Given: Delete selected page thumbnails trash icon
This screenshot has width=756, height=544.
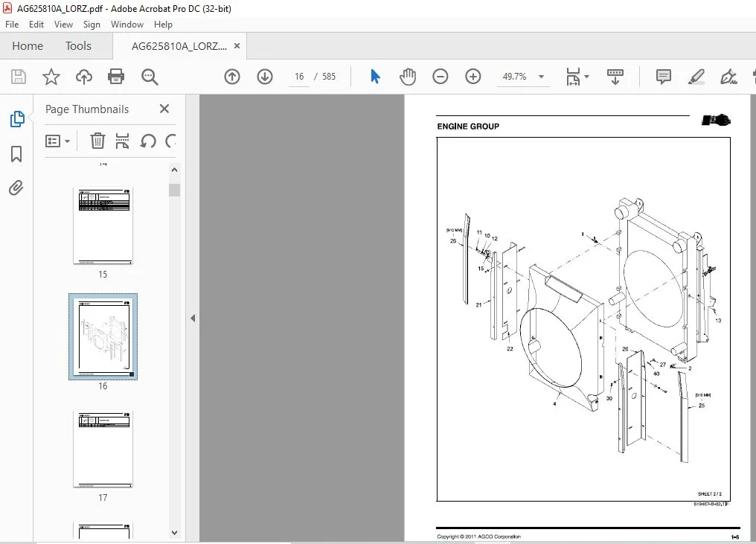Looking at the screenshot, I should (x=97, y=141).
